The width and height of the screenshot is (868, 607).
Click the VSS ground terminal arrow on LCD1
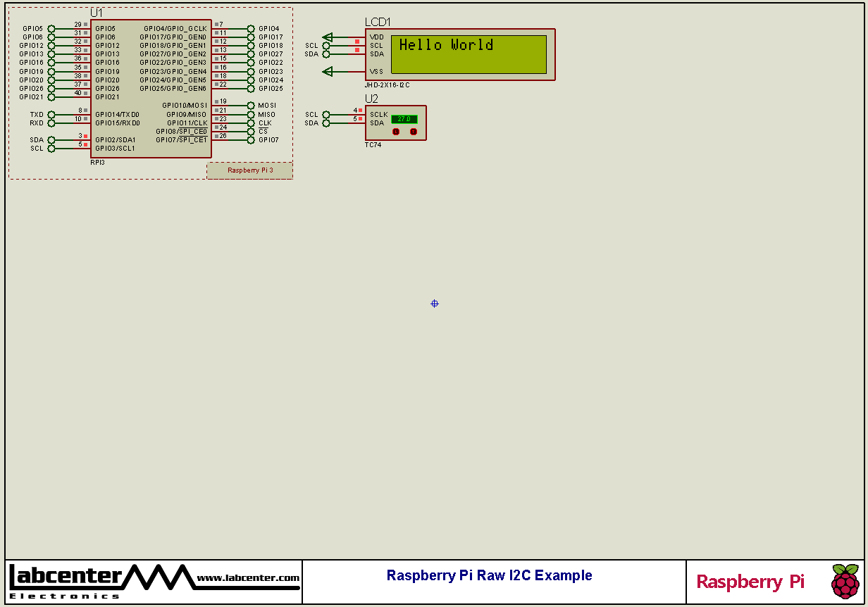326,71
